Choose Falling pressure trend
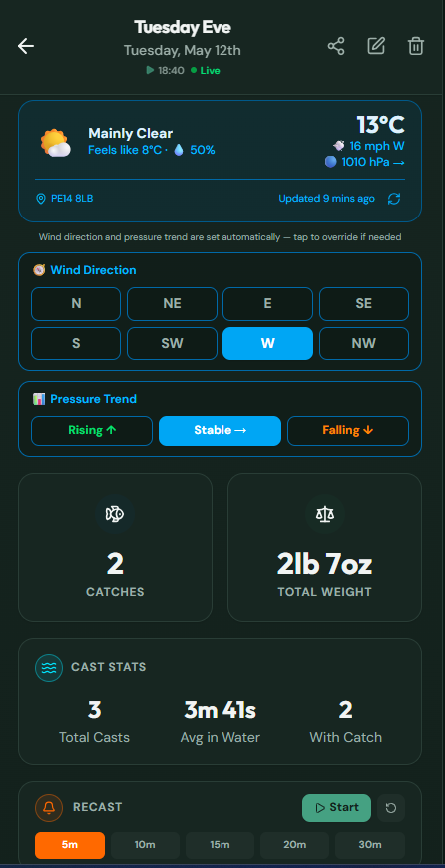 point(348,431)
